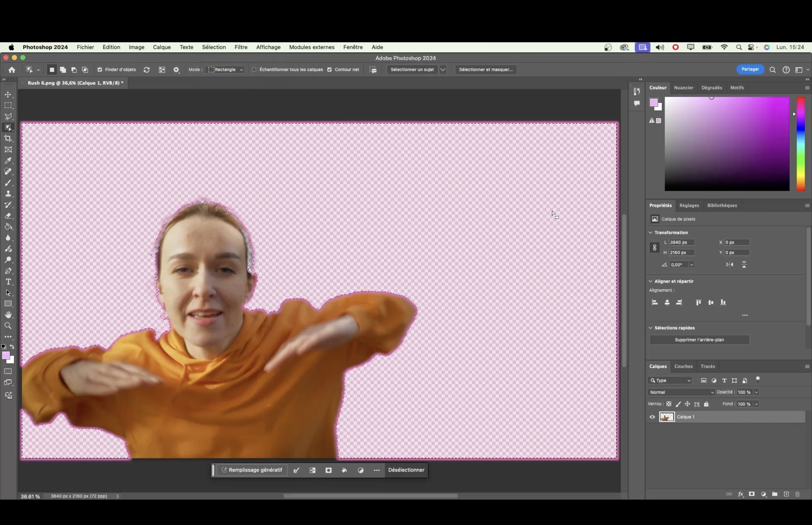Click the Désélectionner button
Image resolution: width=812 pixels, height=525 pixels.
pyautogui.click(x=406, y=470)
